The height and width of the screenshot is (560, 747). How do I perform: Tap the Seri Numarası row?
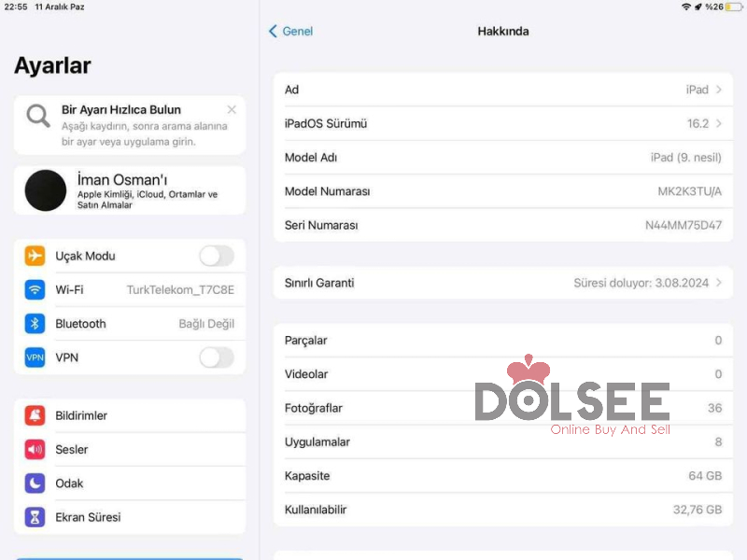pos(503,225)
